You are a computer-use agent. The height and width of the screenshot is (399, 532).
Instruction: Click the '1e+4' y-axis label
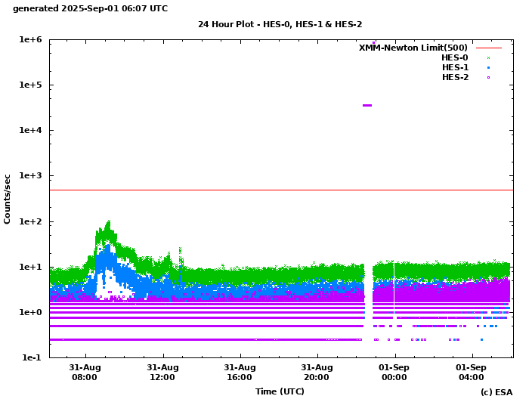pyautogui.click(x=30, y=130)
